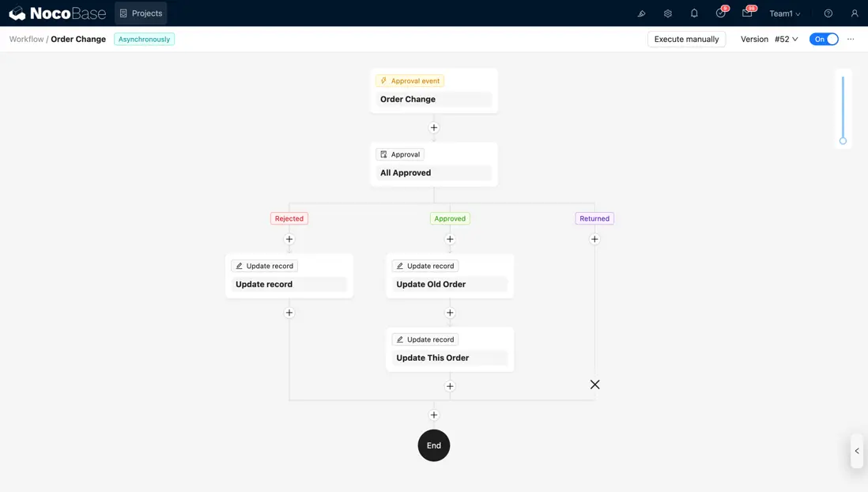Open the Projects menu item
The image size is (868, 492).
(x=141, y=13)
